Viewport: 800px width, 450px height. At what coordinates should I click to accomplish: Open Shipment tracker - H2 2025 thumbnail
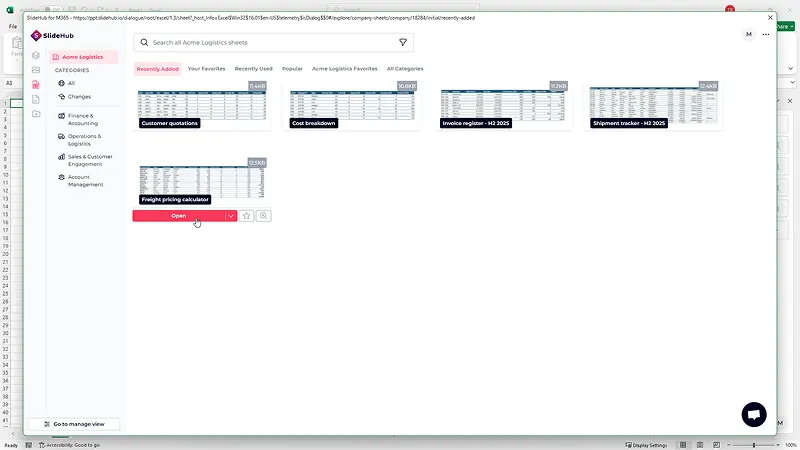pos(653,105)
